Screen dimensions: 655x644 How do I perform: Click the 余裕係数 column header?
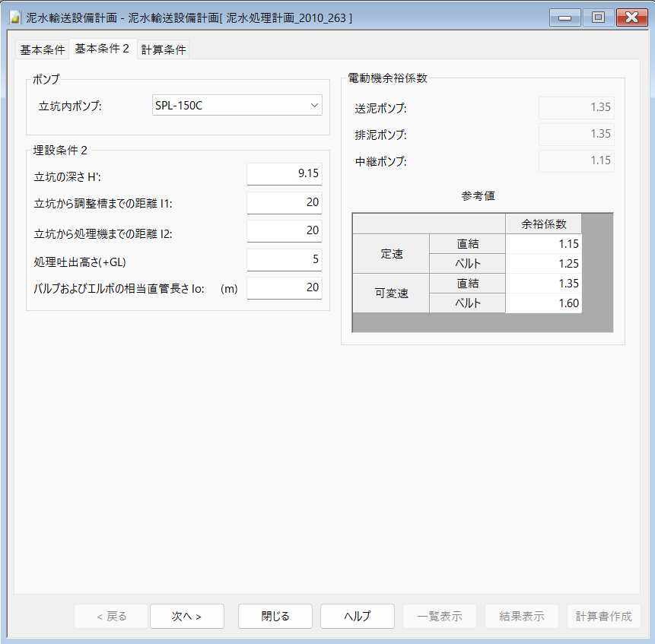(543, 224)
